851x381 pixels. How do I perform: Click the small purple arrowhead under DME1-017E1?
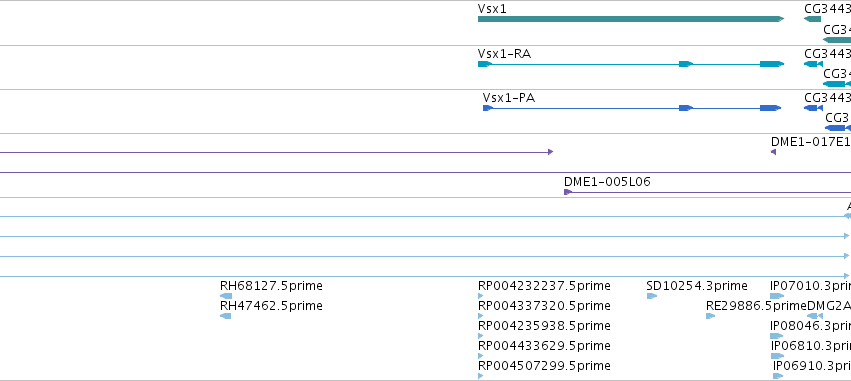pyautogui.click(x=773, y=152)
